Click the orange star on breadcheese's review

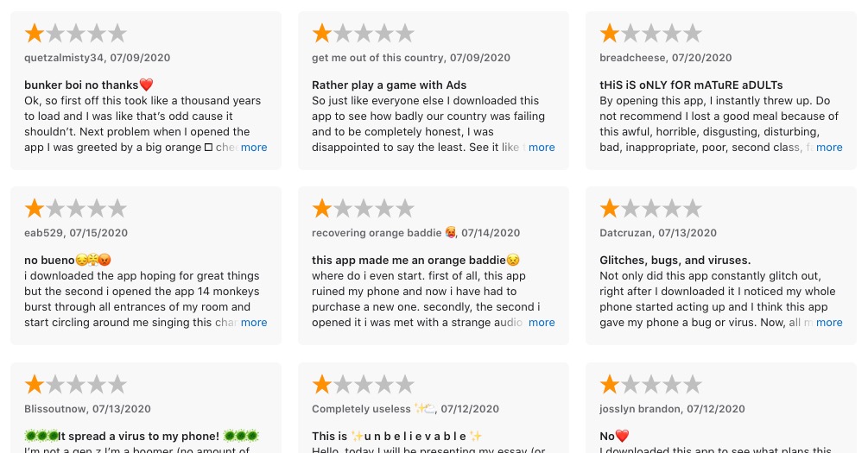[610, 33]
